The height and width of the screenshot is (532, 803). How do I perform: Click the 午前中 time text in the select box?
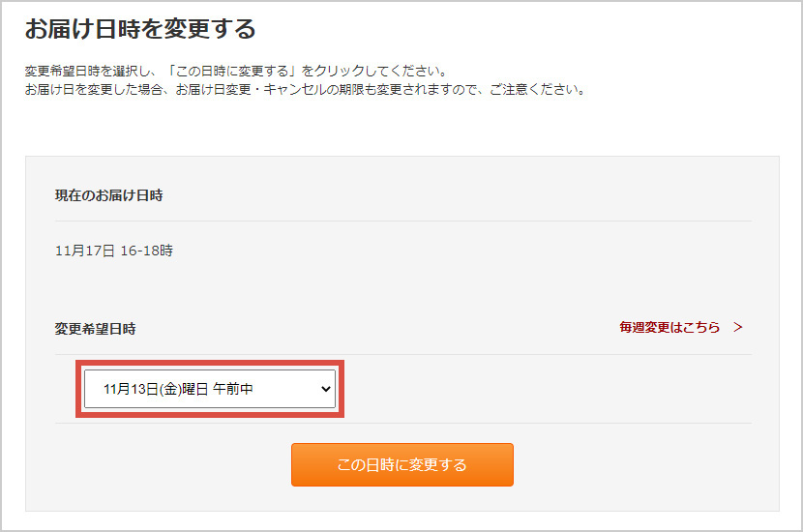point(233,389)
